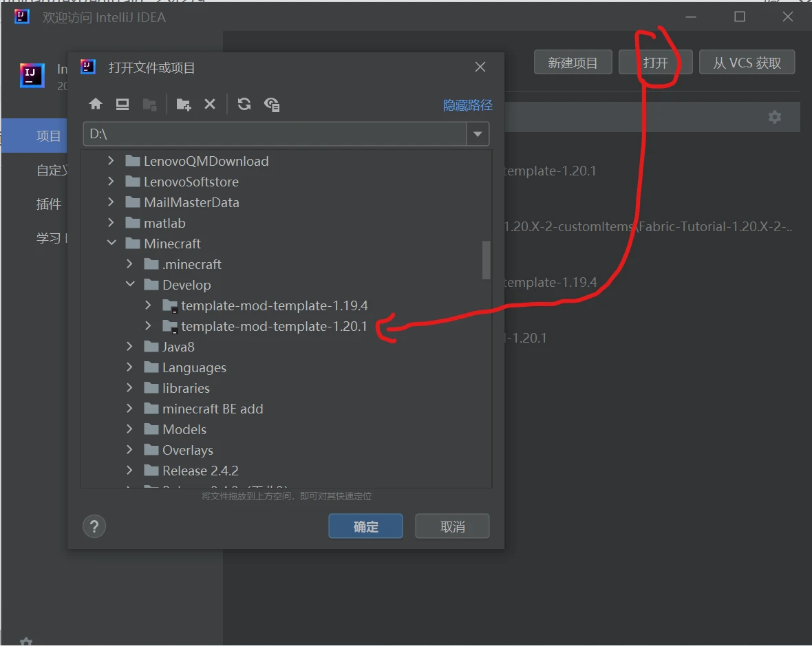812x646 pixels.
Task: Expand template-mod-template-1.19.4 node
Action: 148,305
